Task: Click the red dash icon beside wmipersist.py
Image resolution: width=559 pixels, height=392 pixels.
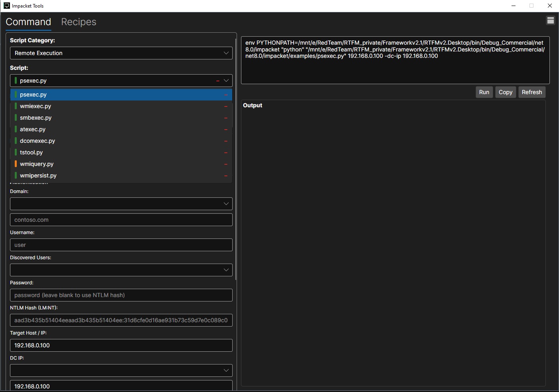Action: (x=226, y=176)
